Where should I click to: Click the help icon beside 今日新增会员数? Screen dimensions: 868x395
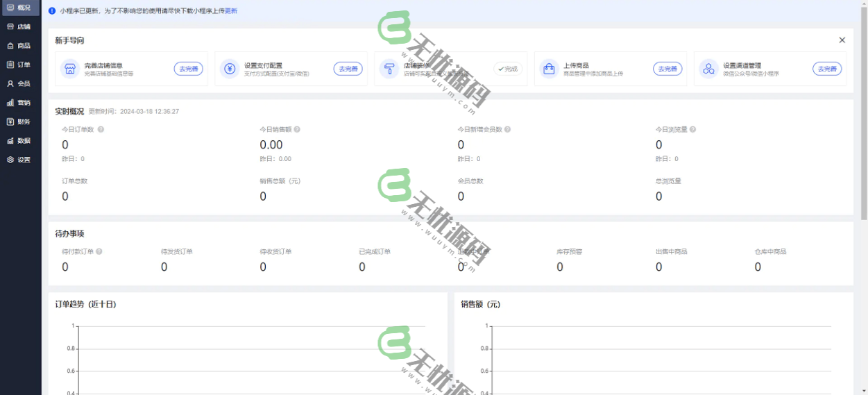coord(508,130)
